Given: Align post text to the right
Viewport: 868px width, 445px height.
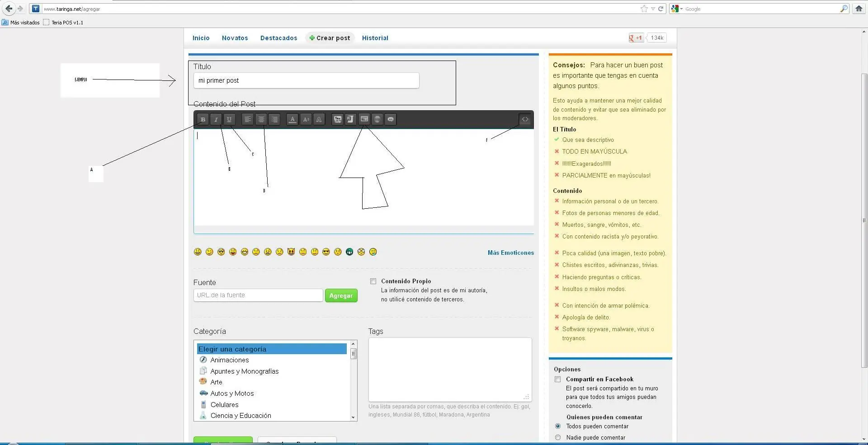Looking at the screenshot, I should coord(274,120).
